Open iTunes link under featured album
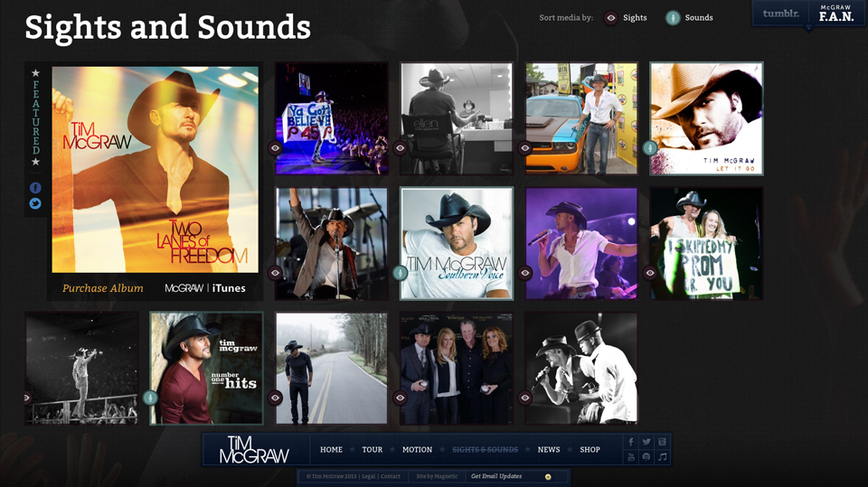 [229, 288]
